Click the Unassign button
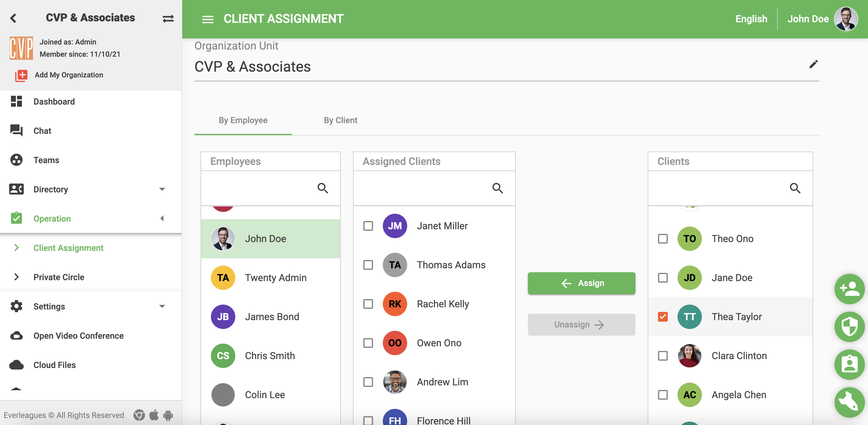Image resolution: width=868 pixels, height=425 pixels. [581, 325]
